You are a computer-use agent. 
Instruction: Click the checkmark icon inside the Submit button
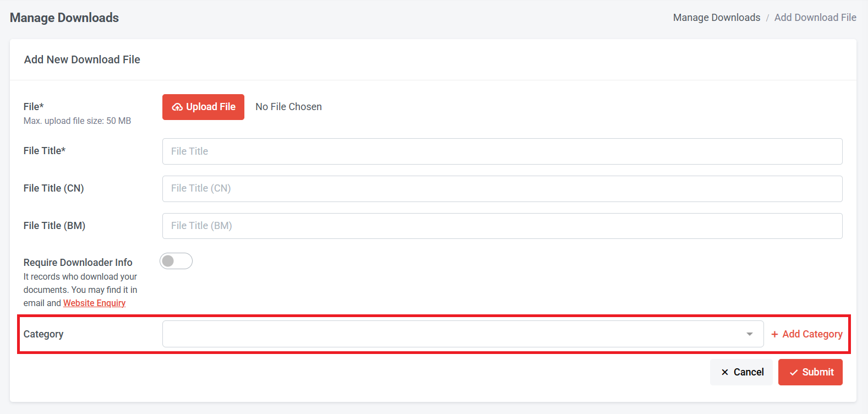point(793,372)
